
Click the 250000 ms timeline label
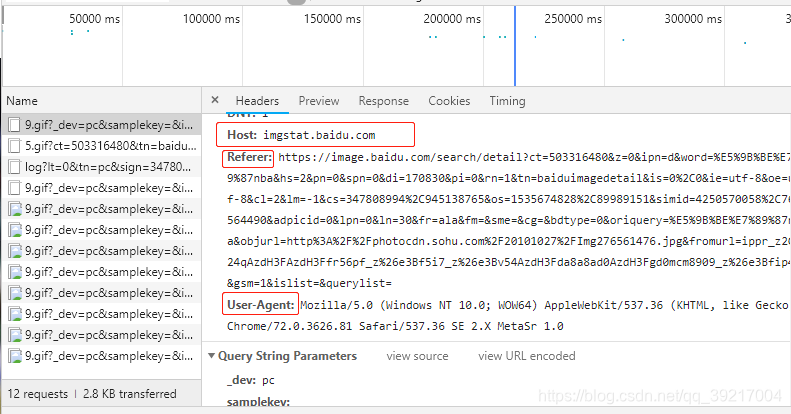(x=573, y=19)
